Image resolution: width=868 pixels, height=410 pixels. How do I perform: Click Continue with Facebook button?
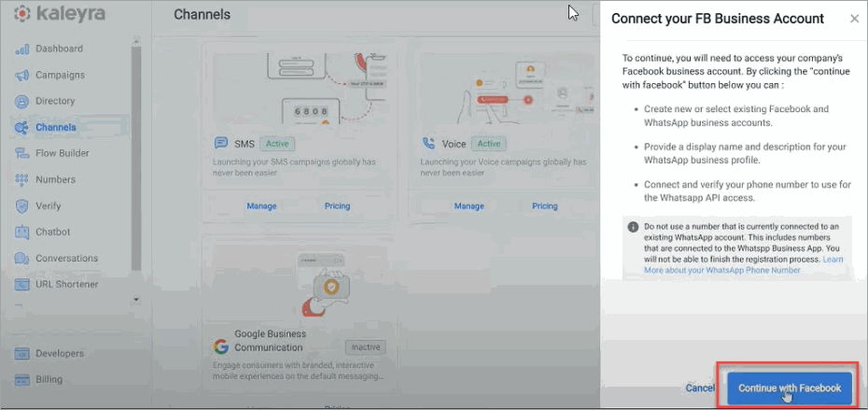click(790, 388)
